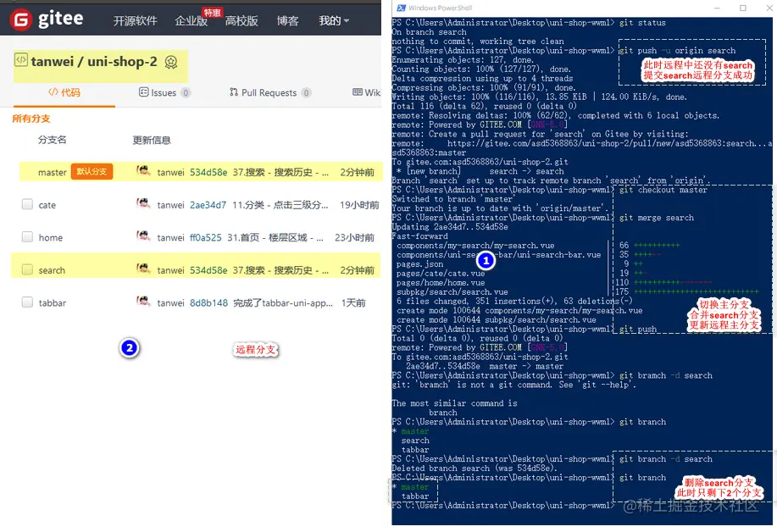
Task: Open commit 8d8b148 in tabbar row
Action: 209,303
